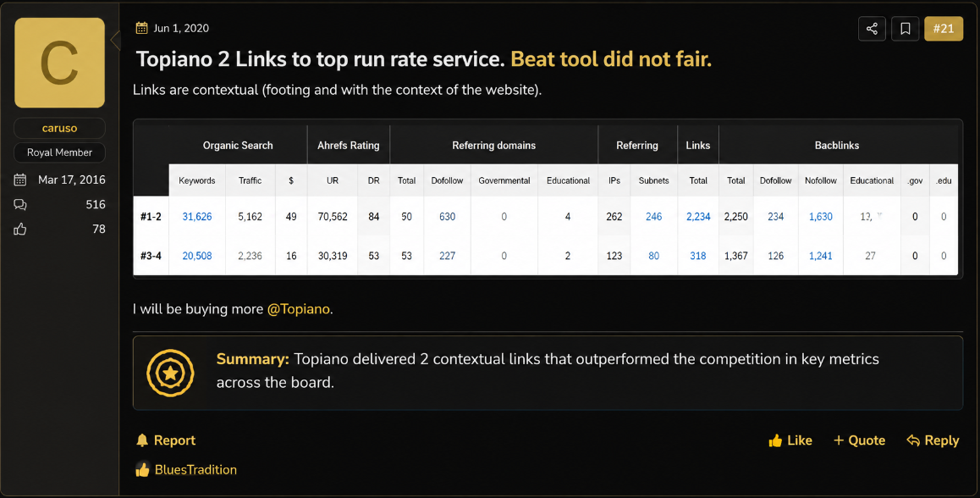Viewport: 980px width, 498px height.
Task: Bookmark this post using the bookmark icon
Action: [x=905, y=29]
